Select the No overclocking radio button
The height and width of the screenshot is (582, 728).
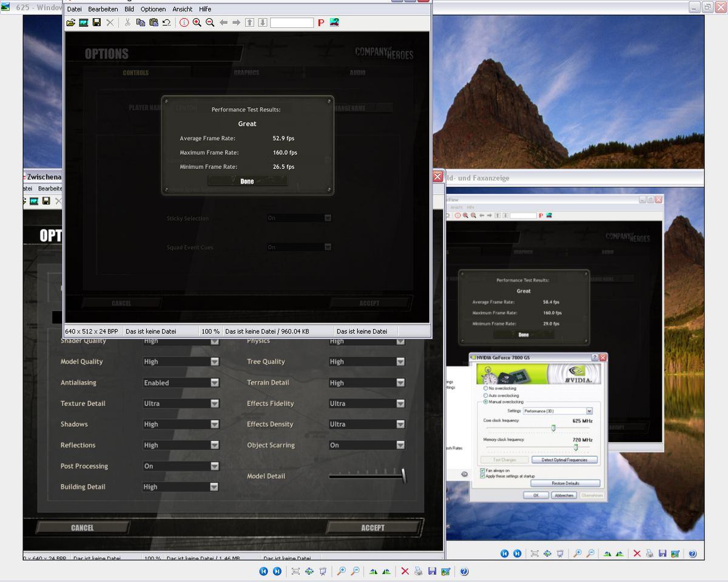(485, 388)
